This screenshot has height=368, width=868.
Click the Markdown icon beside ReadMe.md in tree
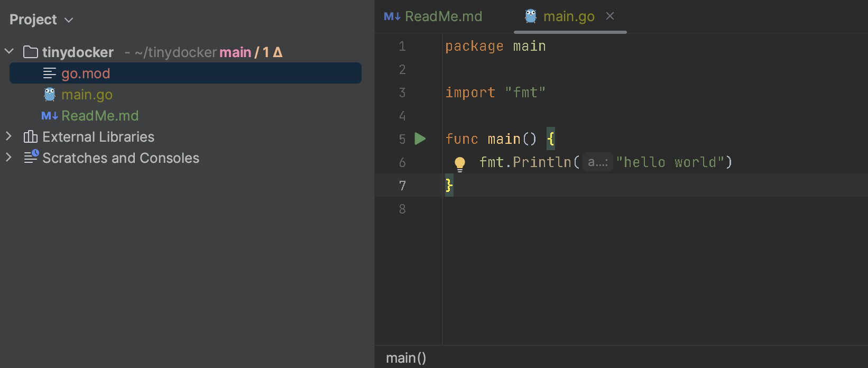[x=50, y=116]
